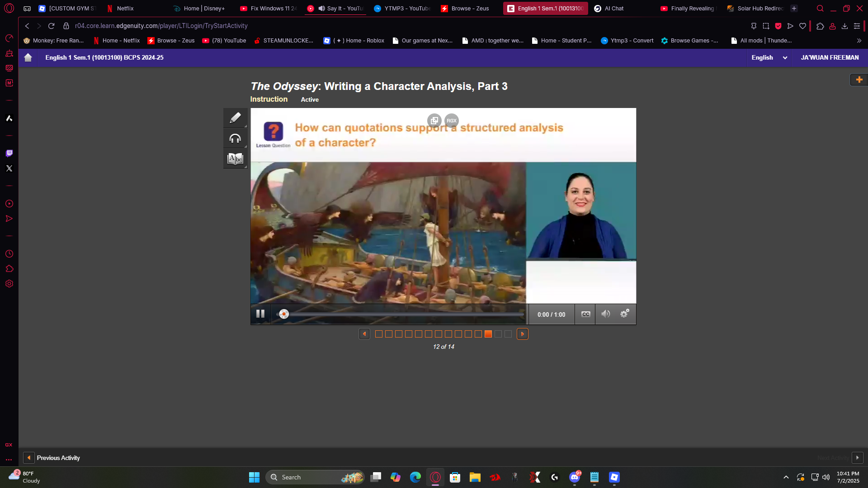Open the downloads icon in the toolbar

[844, 26]
